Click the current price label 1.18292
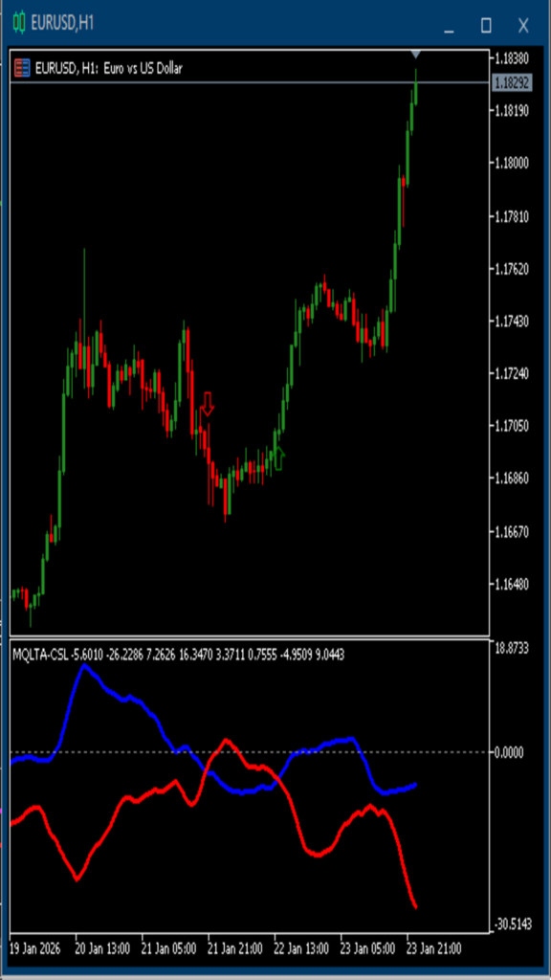 (512, 82)
